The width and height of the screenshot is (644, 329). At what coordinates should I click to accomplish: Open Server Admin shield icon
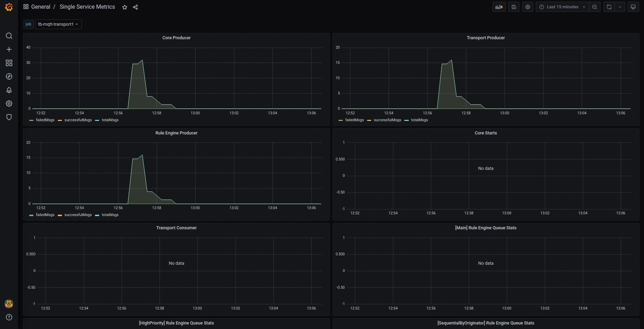coord(9,117)
